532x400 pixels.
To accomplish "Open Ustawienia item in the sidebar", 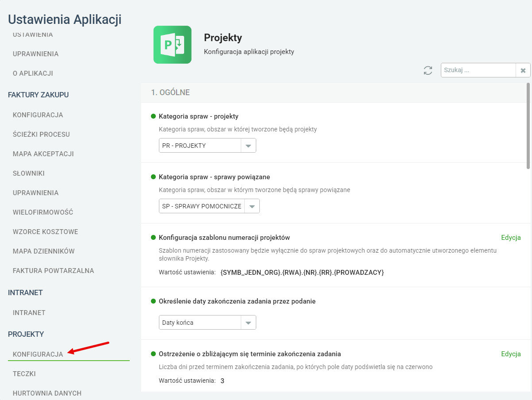I will [33, 35].
